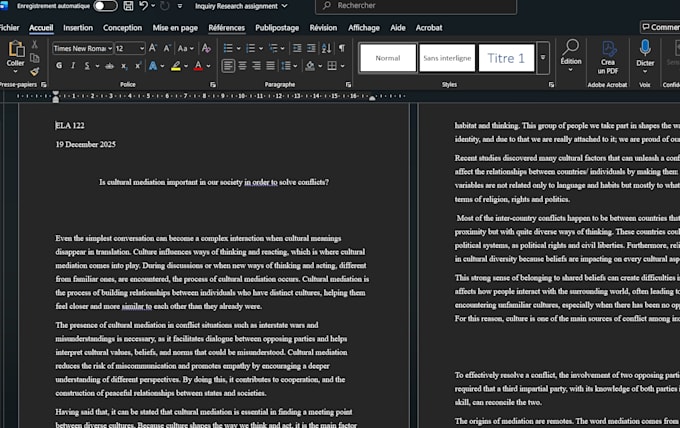This screenshot has height=428, width=680.
Task: Click the Dicter microphone icon
Action: click(x=645, y=49)
